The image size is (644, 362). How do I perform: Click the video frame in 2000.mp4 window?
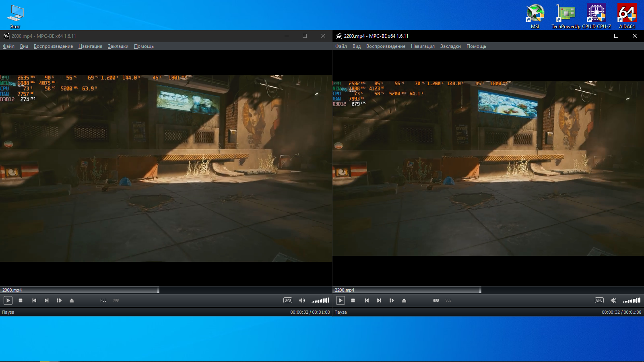pos(166,168)
